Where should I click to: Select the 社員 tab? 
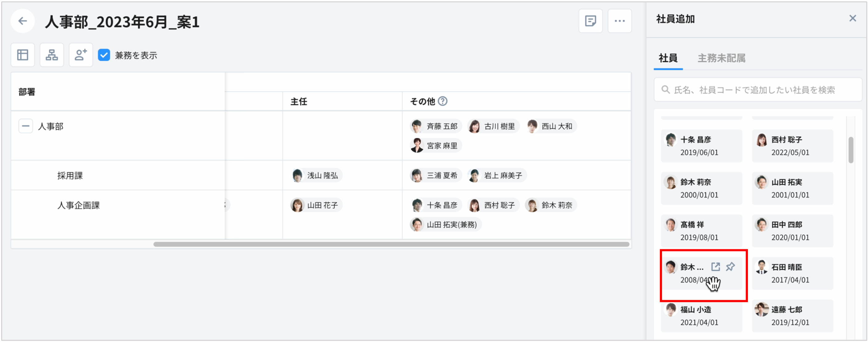coord(667,58)
